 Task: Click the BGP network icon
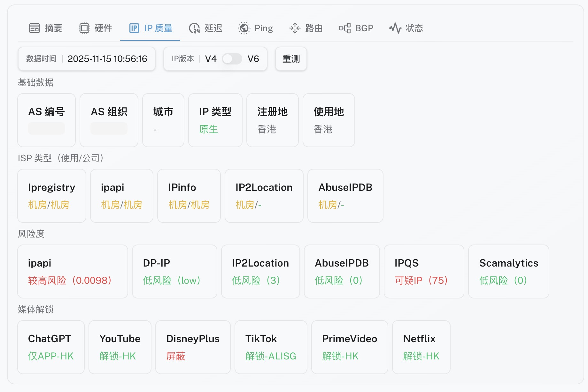(345, 28)
